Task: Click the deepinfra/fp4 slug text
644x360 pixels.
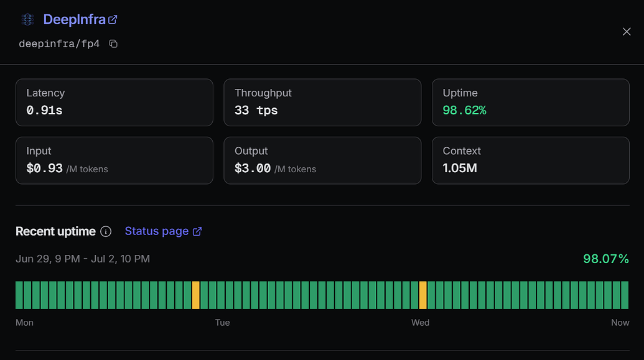Action: [x=59, y=44]
